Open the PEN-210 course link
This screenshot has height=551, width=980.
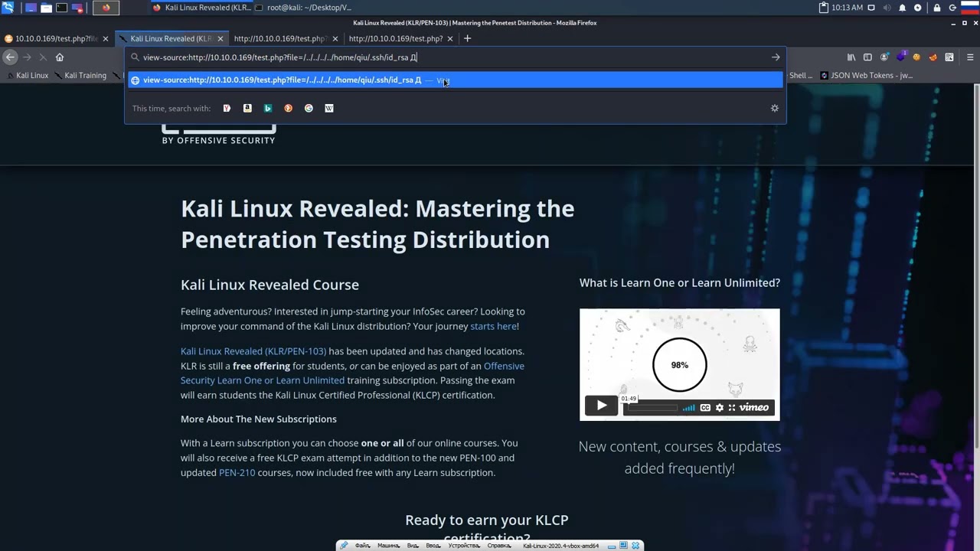point(237,472)
